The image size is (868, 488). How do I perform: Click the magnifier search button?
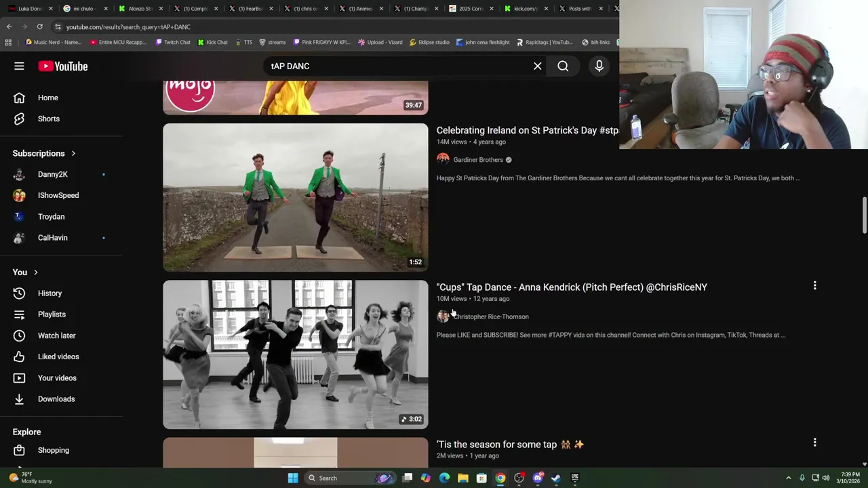pyautogui.click(x=563, y=66)
